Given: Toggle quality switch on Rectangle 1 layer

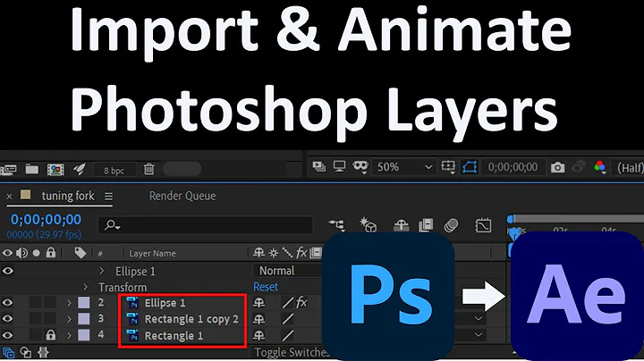Looking at the screenshot, I should pos(287,336).
